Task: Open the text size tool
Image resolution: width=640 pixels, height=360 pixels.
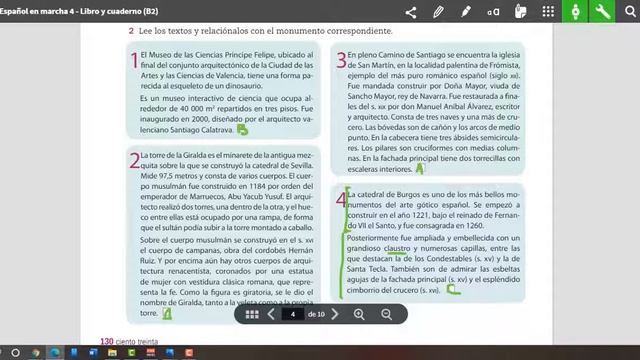Action: click(493, 12)
